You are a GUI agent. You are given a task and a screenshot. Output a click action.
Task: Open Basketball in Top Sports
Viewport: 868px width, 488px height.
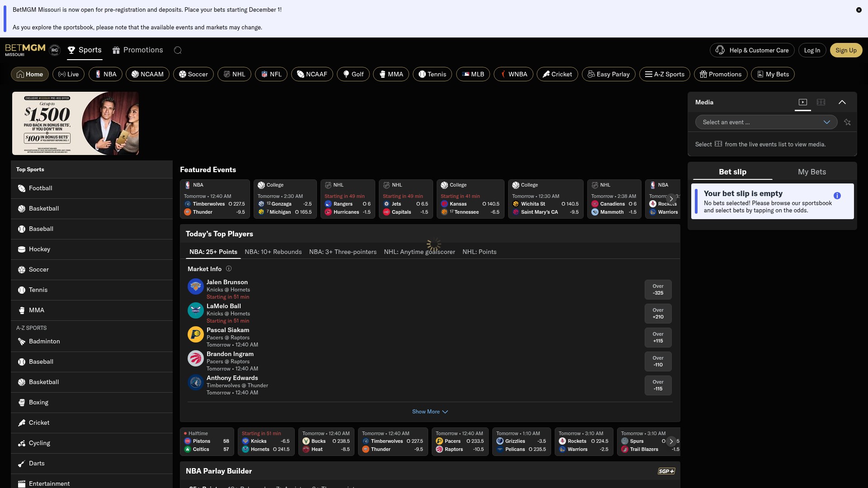point(92,209)
